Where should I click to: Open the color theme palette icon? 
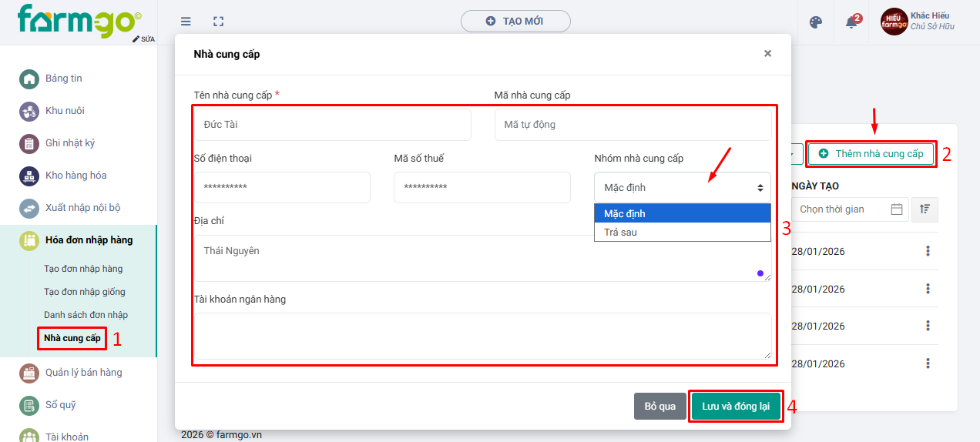(816, 22)
